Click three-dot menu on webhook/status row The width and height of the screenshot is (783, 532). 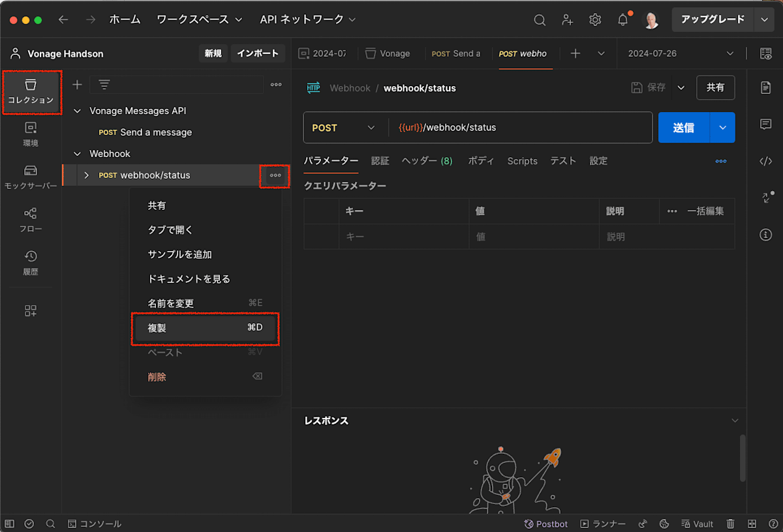pos(275,175)
